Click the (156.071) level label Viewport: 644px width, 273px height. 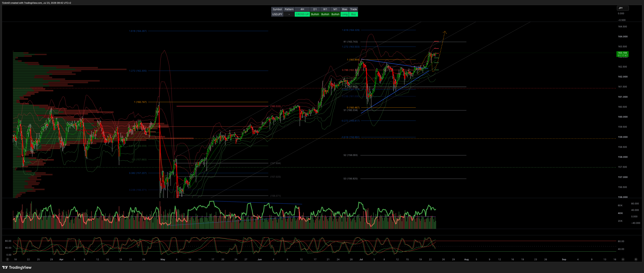(275, 196)
